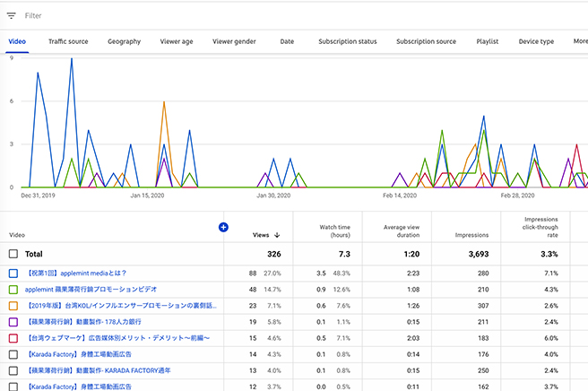Toggle blue checkbox for applemint mediaとは video
588x391 pixels.
point(13,274)
